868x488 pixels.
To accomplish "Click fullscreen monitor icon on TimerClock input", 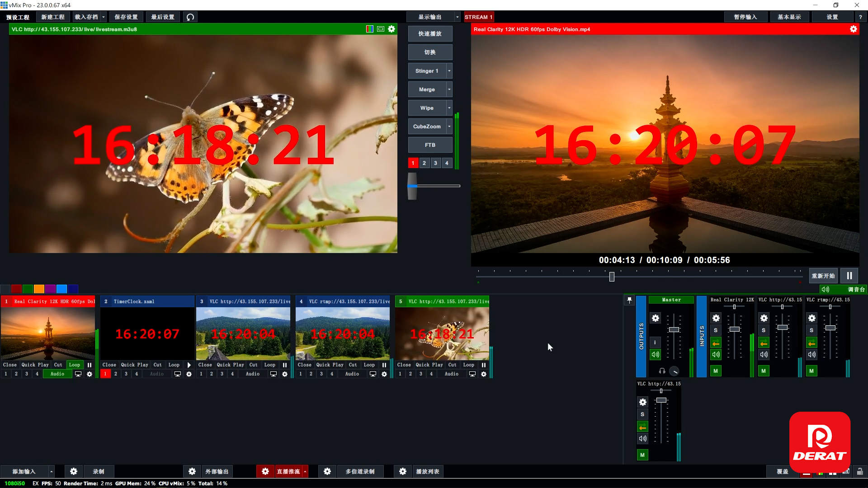I will pos(178,374).
